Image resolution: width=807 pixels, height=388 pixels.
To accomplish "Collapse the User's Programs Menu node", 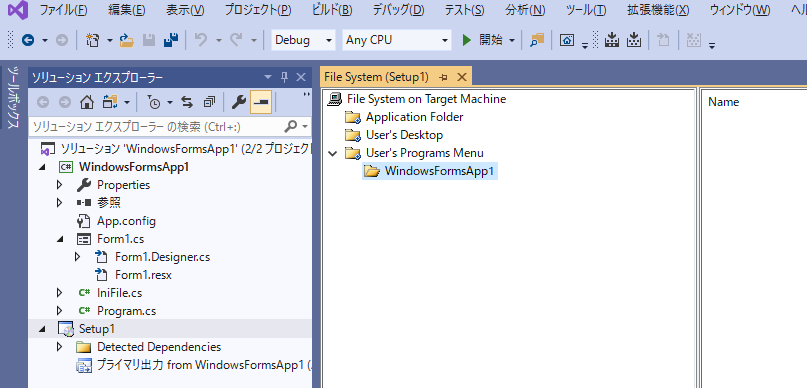I will tap(333, 153).
